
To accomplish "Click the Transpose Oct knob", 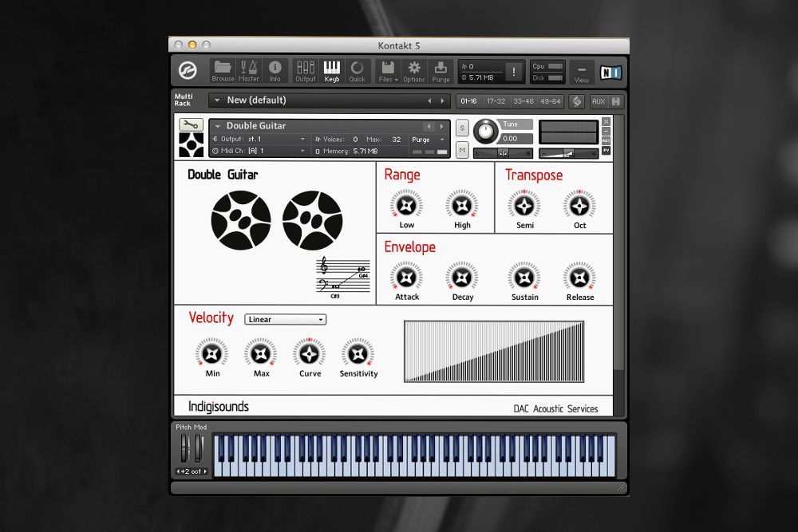I will 579,206.
